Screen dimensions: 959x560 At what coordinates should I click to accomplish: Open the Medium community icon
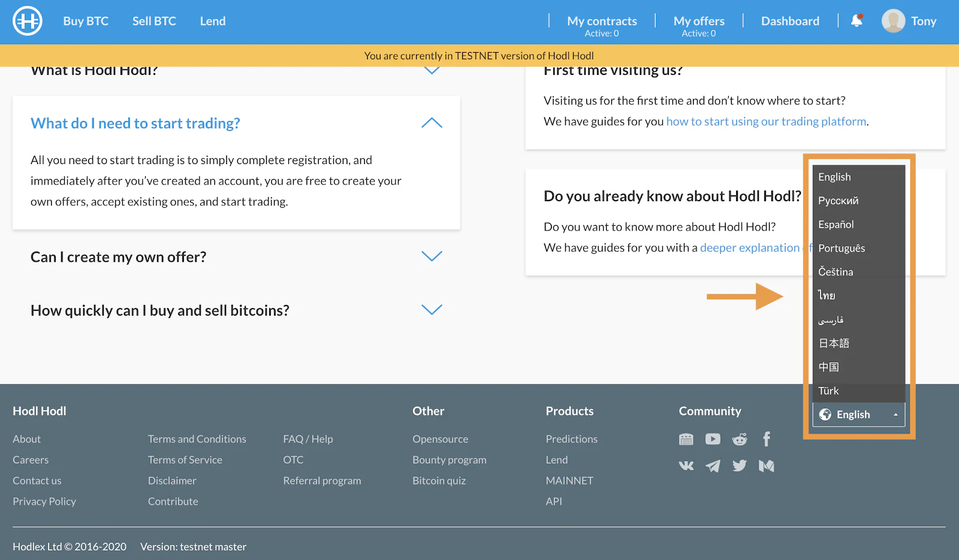point(767,465)
